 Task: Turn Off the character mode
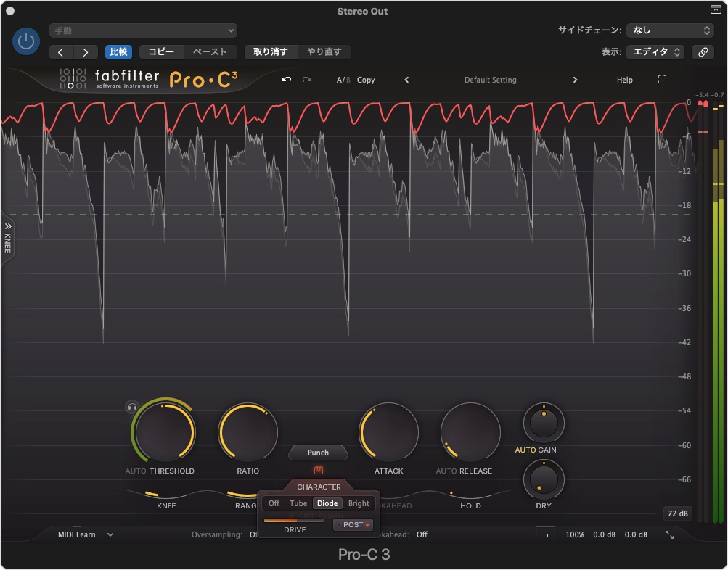pos(274,503)
